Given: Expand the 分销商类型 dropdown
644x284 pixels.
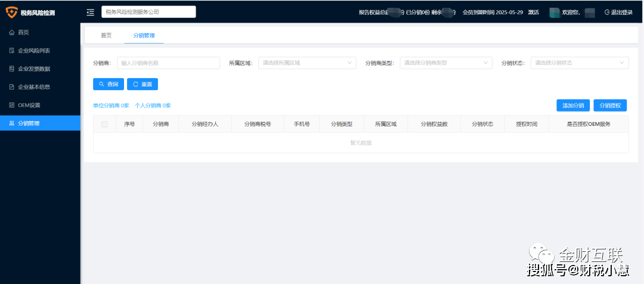Looking at the screenshot, I should [x=445, y=63].
